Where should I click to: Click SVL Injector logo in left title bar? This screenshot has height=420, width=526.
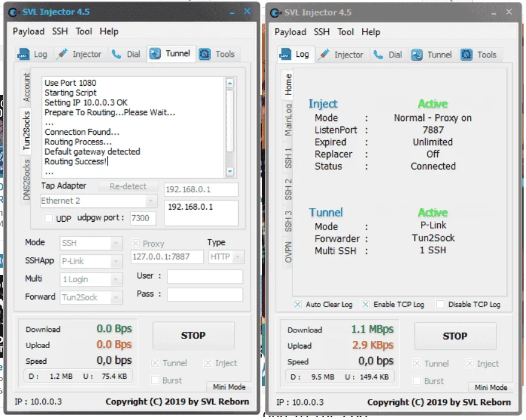(13, 13)
